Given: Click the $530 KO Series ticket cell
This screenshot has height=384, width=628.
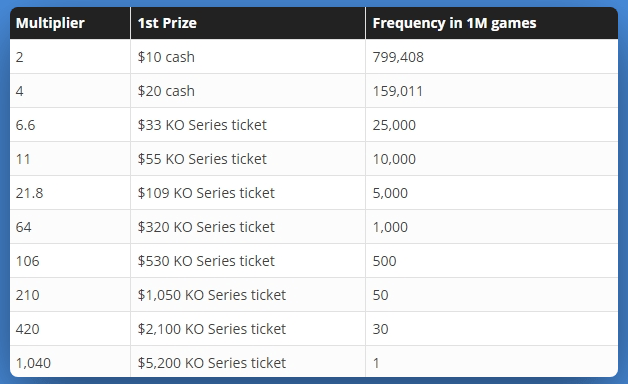Looking at the screenshot, I should [248, 261].
